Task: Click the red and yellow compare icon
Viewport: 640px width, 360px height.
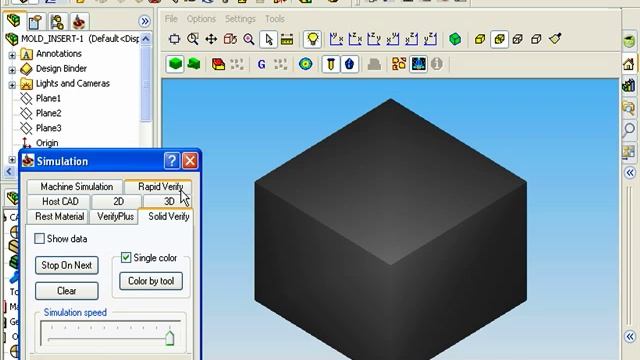Action: (x=218, y=64)
